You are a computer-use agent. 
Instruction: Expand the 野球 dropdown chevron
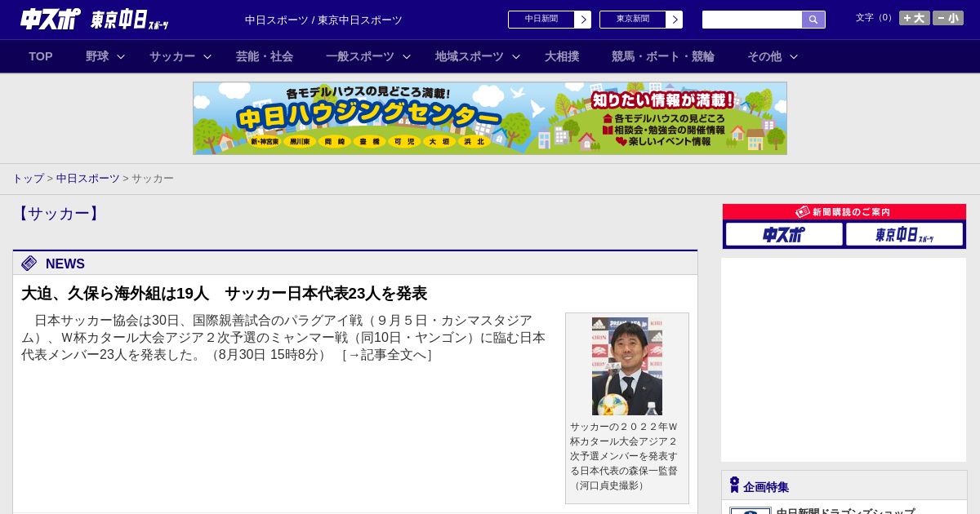121,56
